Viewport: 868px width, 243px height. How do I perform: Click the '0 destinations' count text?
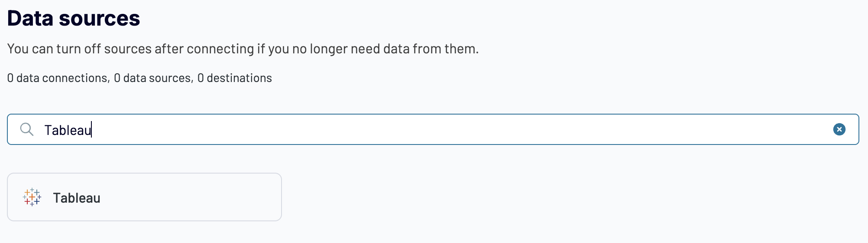[235, 78]
